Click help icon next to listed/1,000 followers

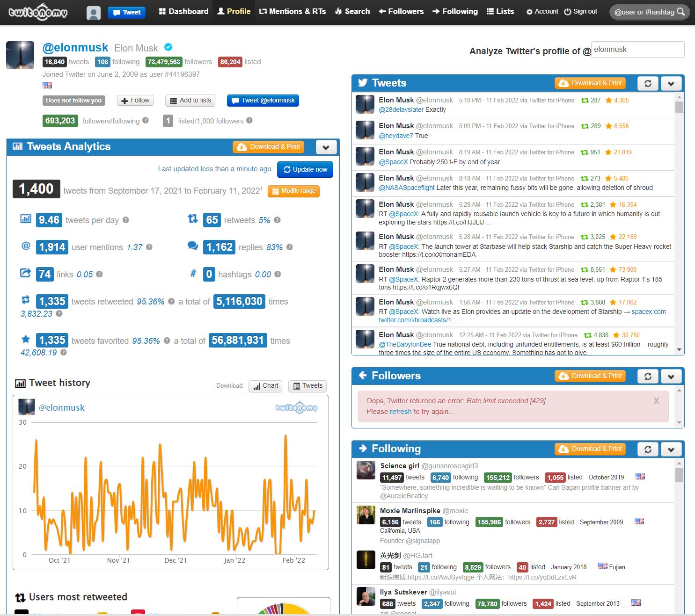pyautogui.click(x=249, y=120)
